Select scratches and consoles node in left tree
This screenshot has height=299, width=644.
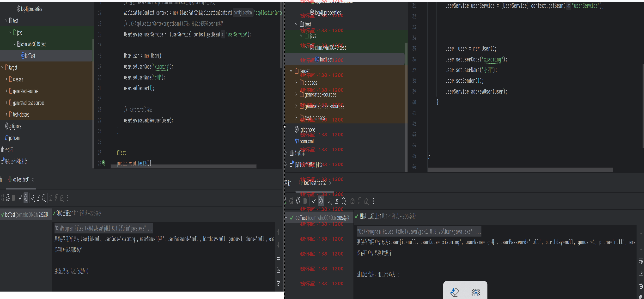point(14,161)
